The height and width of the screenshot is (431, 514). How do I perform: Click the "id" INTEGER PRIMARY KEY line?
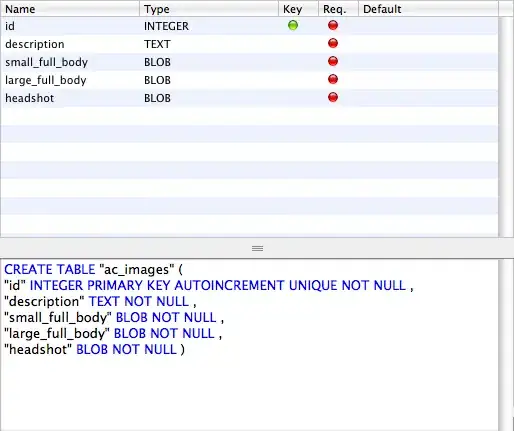[209, 285]
